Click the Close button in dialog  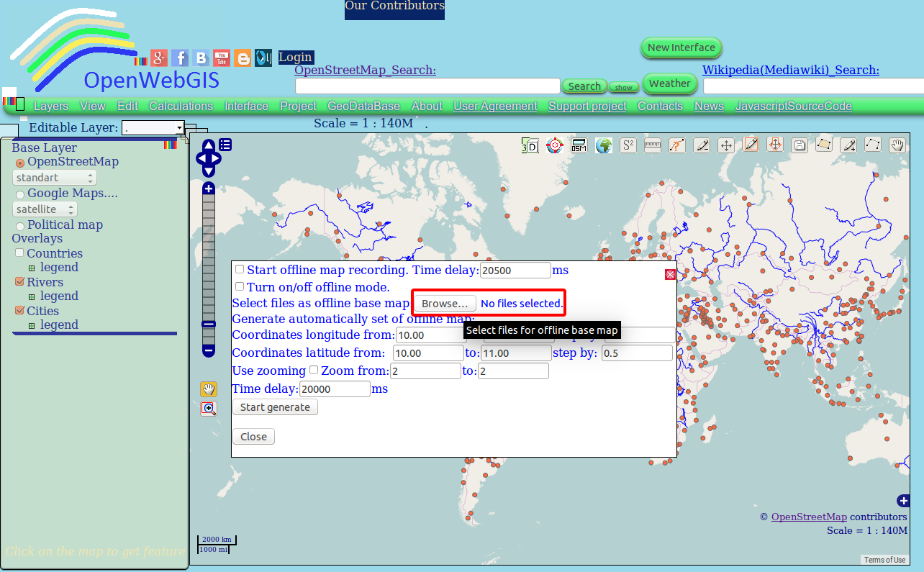click(253, 437)
